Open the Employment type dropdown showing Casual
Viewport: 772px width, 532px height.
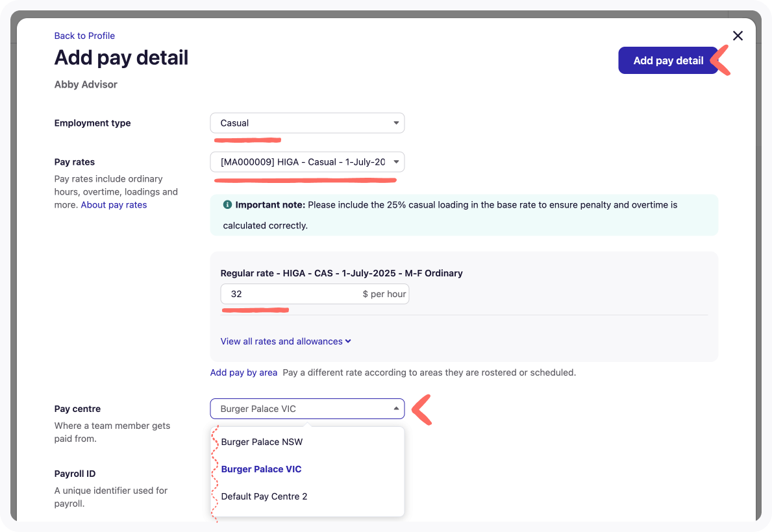(306, 123)
